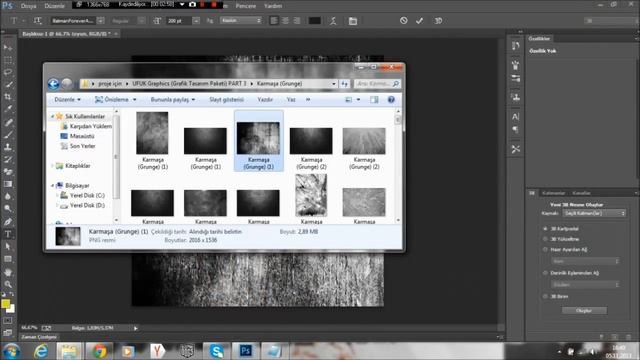The width and height of the screenshot is (640, 360).
Task: Toggle Explorer preview pane icon
Action: pos(374,100)
